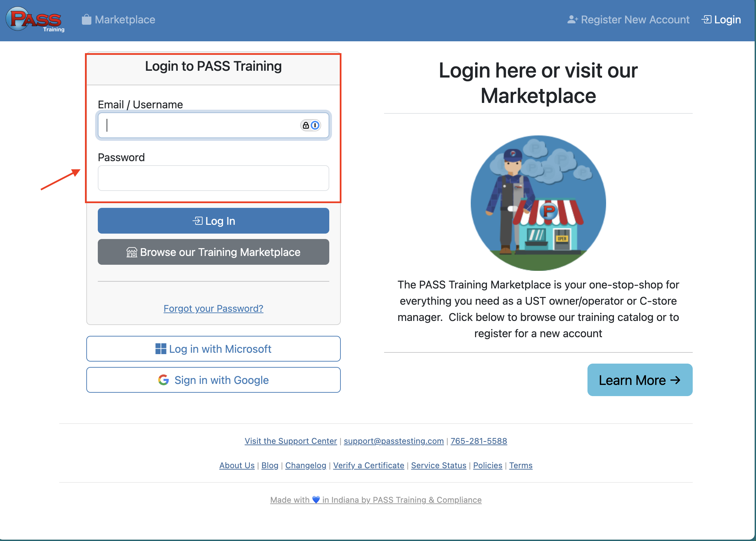The height and width of the screenshot is (541, 756).
Task: Click the Learn More button
Action: pos(640,380)
